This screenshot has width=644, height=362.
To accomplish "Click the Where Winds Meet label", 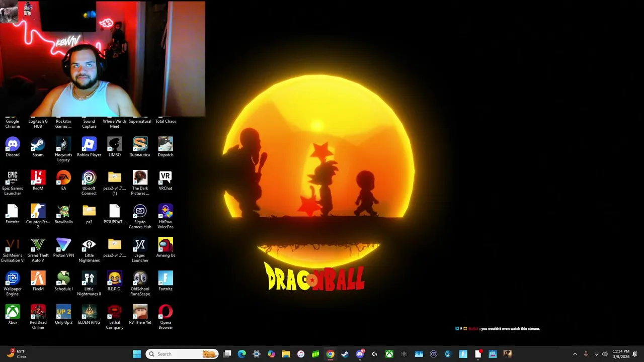I will 115,124.
